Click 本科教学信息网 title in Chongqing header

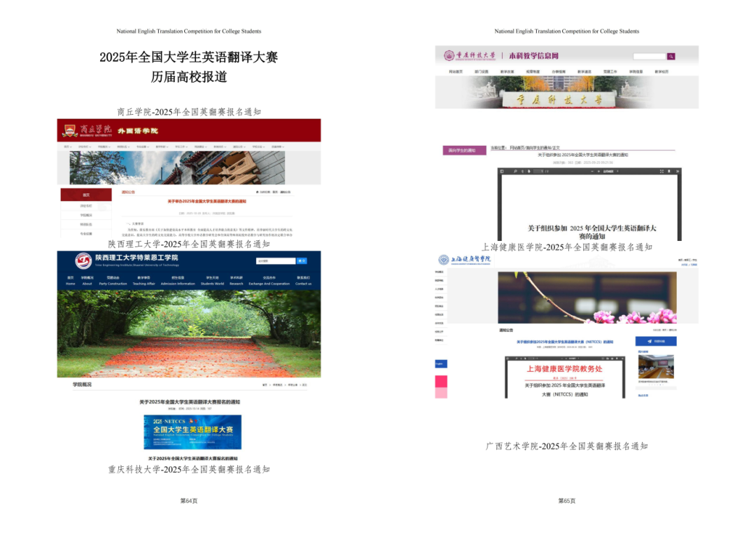533,56
